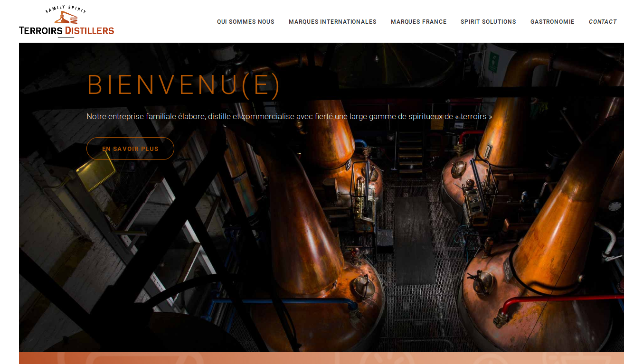Click the curved Family Spirit logo text
This screenshot has height=364, width=643.
(66, 9)
